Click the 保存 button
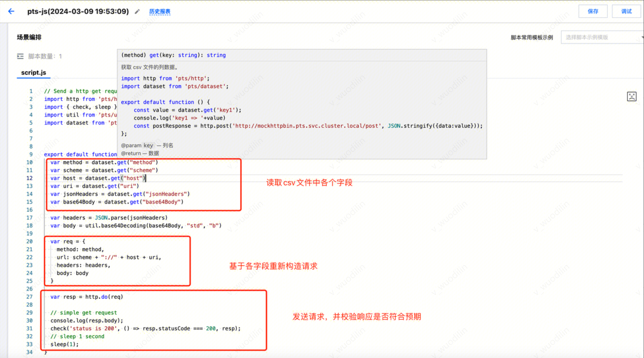 593,11
